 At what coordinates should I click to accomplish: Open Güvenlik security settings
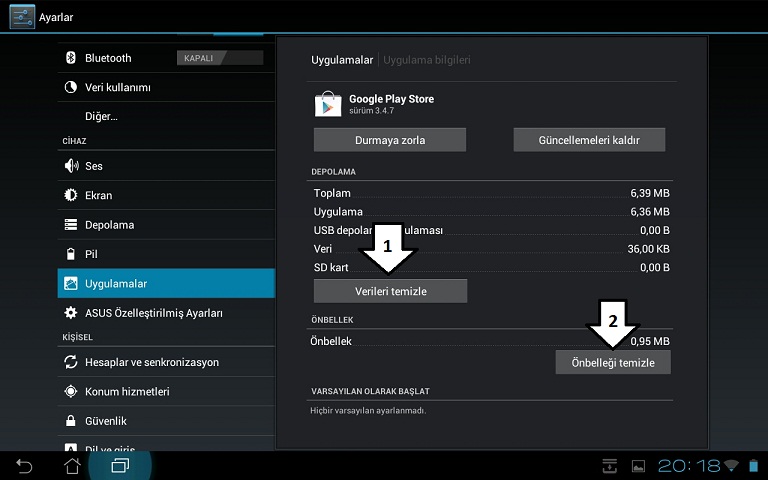coord(166,421)
